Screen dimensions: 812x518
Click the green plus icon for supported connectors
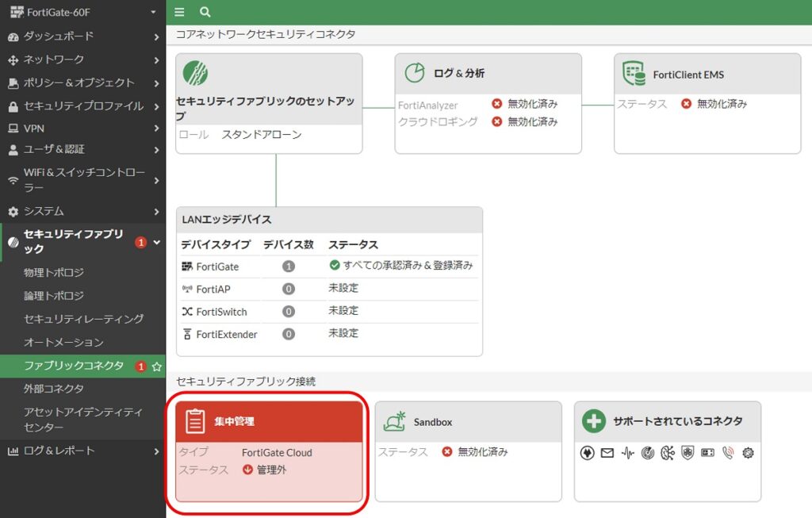point(594,421)
